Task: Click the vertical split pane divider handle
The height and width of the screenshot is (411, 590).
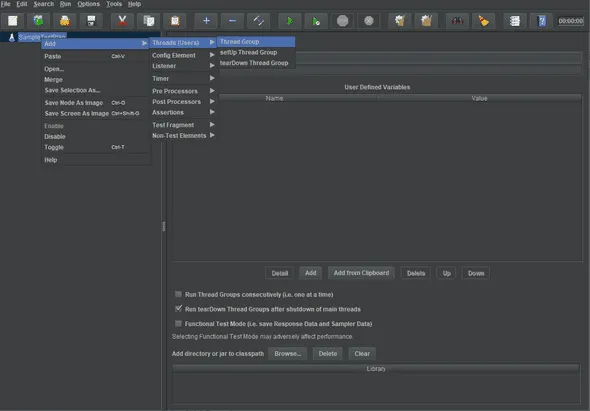Action: [164, 226]
